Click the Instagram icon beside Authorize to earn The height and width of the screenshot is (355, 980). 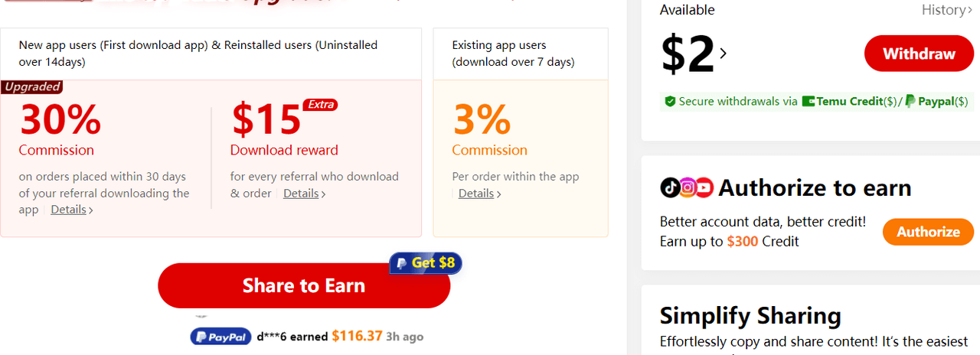click(688, 187)
